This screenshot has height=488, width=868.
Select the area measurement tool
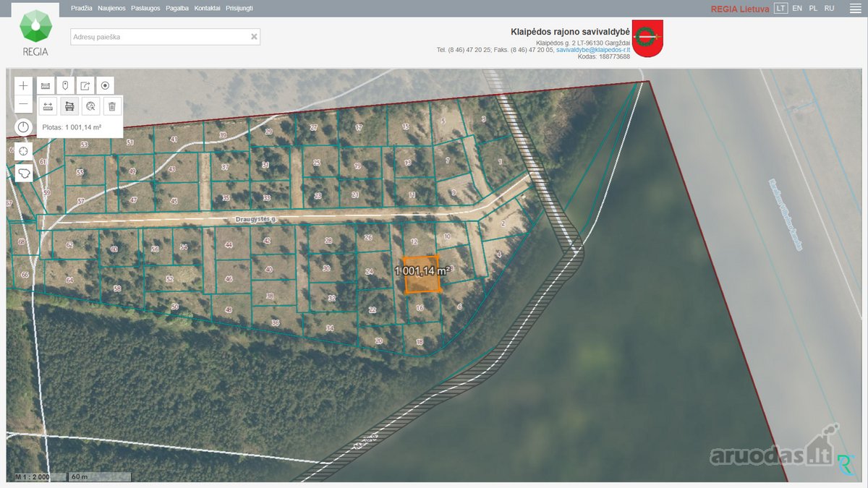click(x=69, y=107)
